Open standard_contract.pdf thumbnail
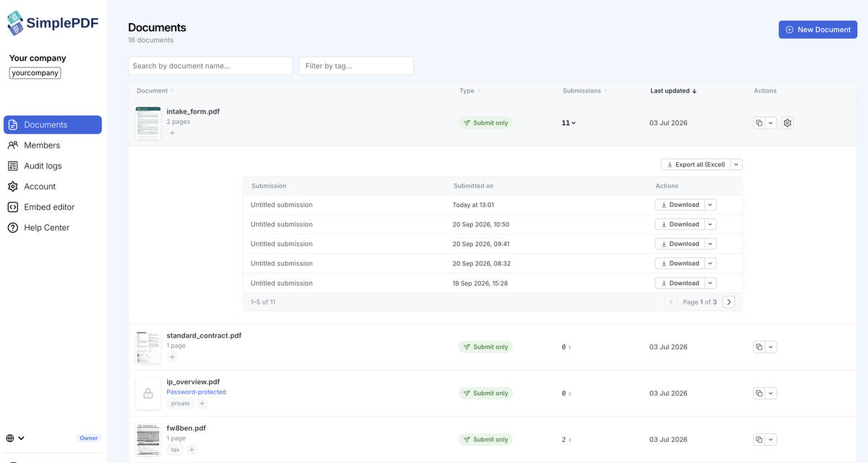The width and height of the screenshot is (868, 463). 148,347
